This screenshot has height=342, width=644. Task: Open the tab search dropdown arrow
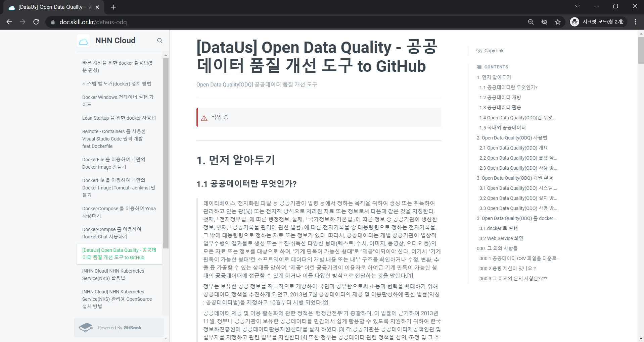tap(577, 6)
